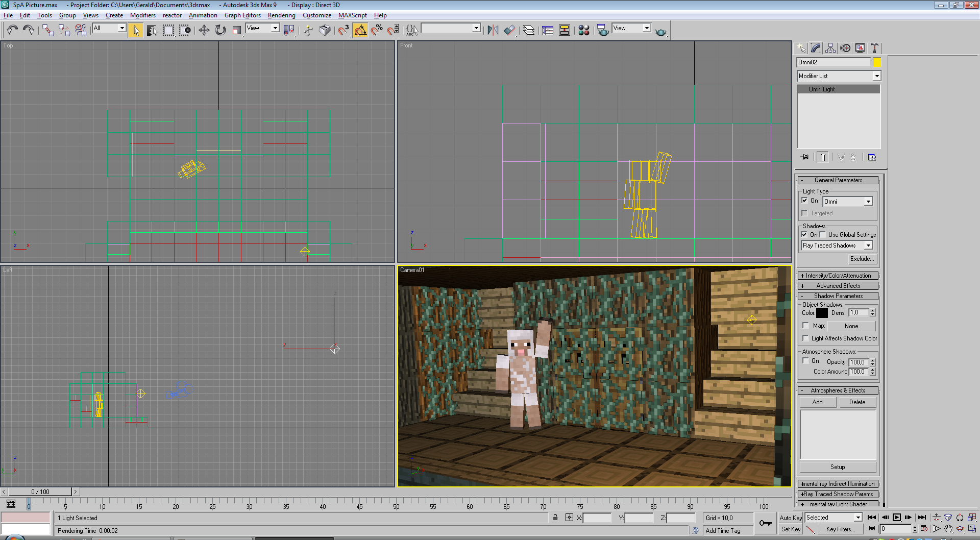Enable the shadow Map checkbox
980x540 pixels.
(805, 325)
